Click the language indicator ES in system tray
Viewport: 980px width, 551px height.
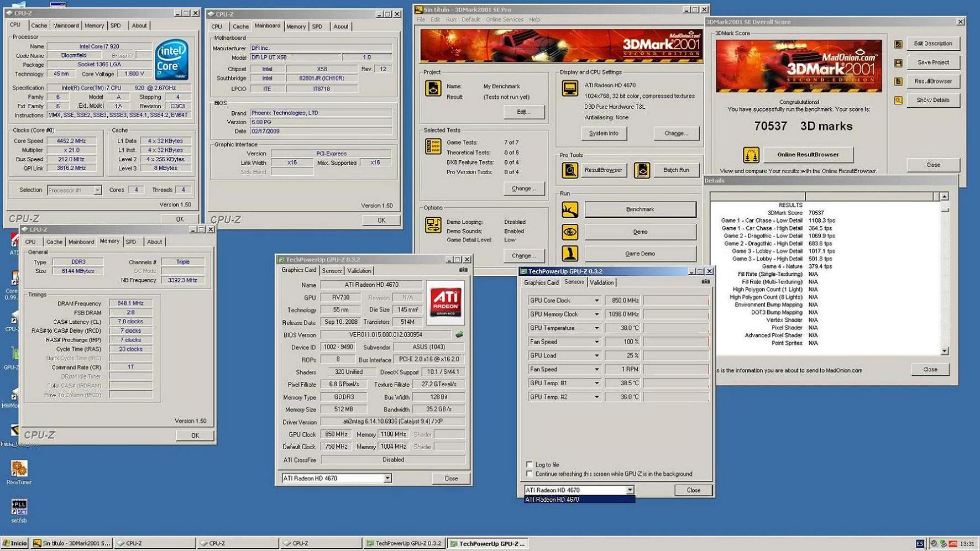click(x=920, y=544)
